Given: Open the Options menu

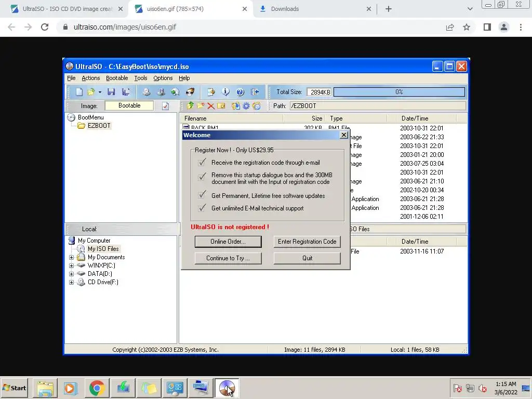Looking at the screenshot, I should pos(163,78).
